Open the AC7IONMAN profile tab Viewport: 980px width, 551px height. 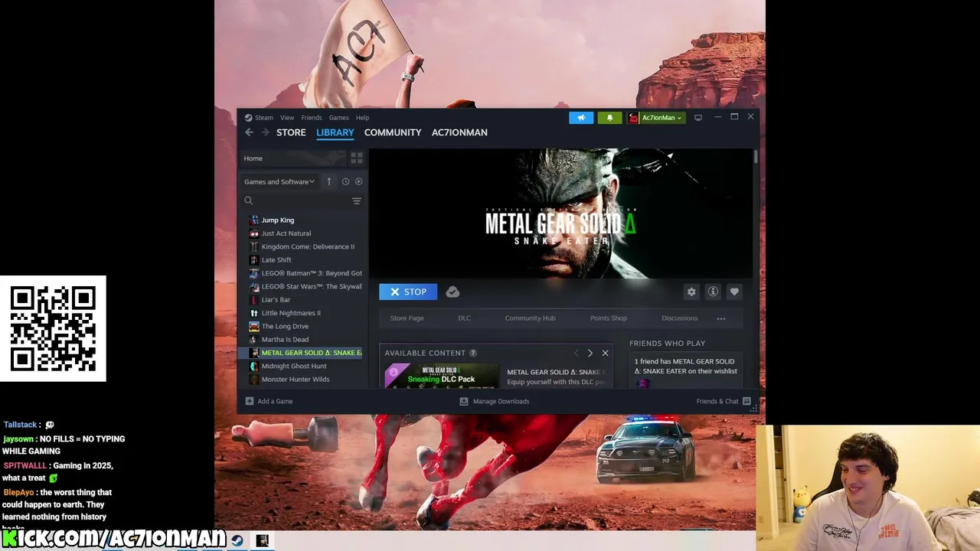[459, 132]
